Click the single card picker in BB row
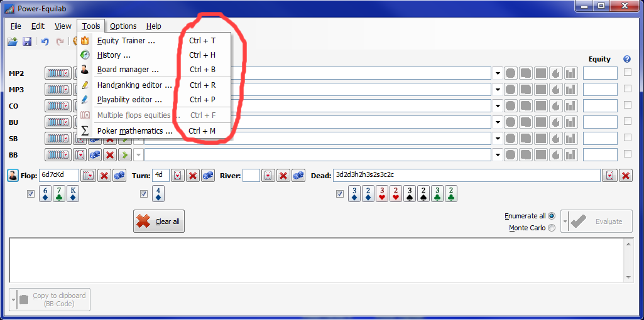The image size is (644, 320). 80,154
